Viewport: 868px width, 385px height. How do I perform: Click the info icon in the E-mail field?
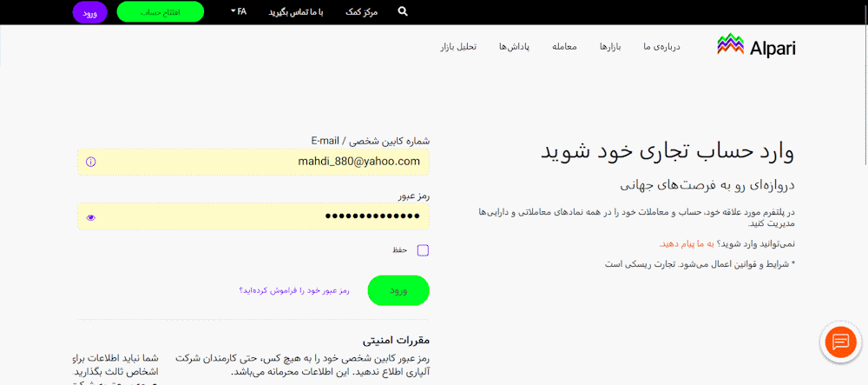tap(91, 162)
